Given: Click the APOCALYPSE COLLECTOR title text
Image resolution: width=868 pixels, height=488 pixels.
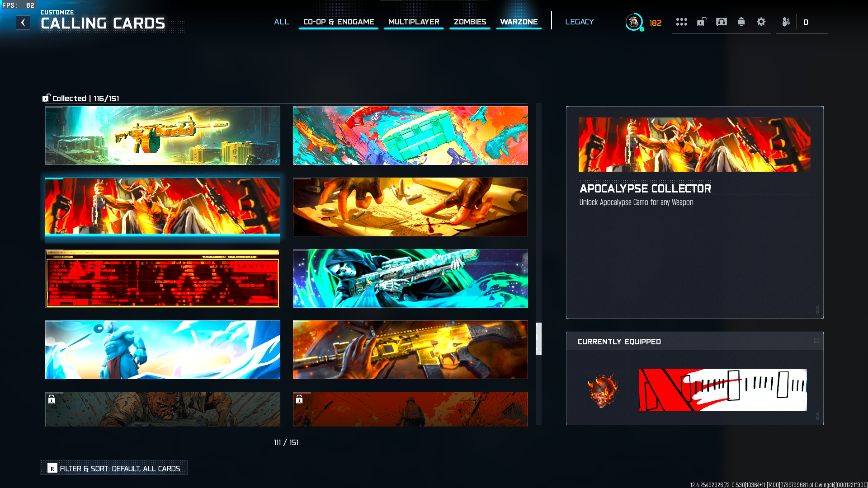Looking at the screenshot, I should [645, 188].
